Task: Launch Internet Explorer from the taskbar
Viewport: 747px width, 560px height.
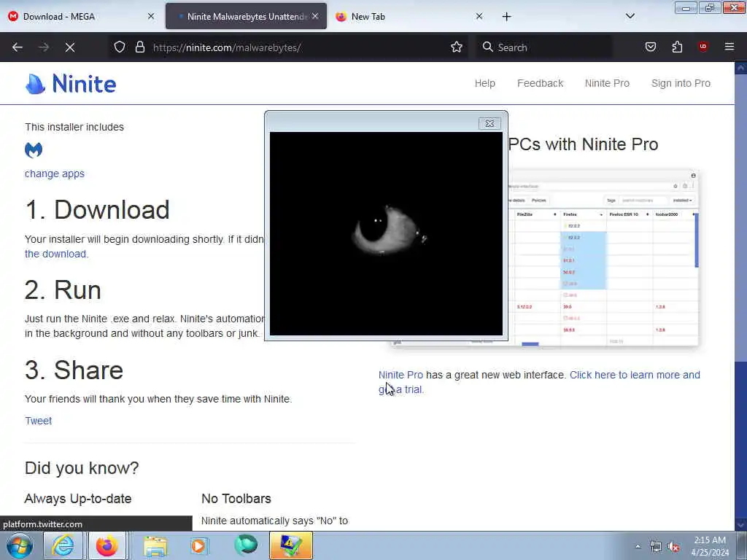Action: click(x=63, y=545)
